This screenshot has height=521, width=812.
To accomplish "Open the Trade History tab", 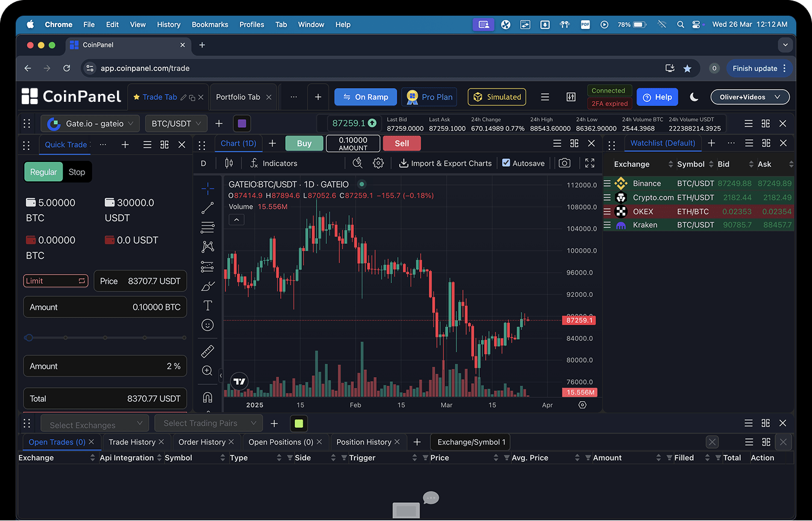I will (132, 442).
